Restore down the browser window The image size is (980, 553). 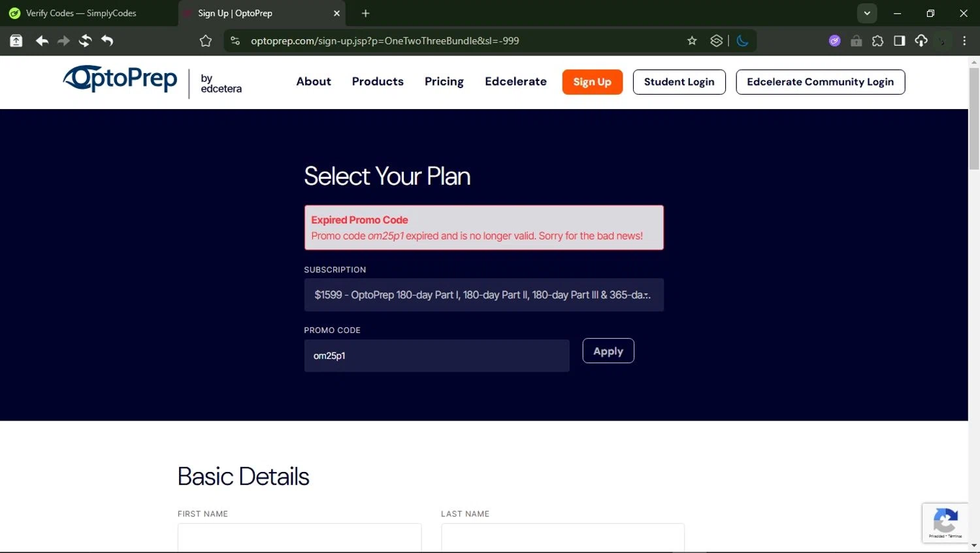click(x=930, y=13)
